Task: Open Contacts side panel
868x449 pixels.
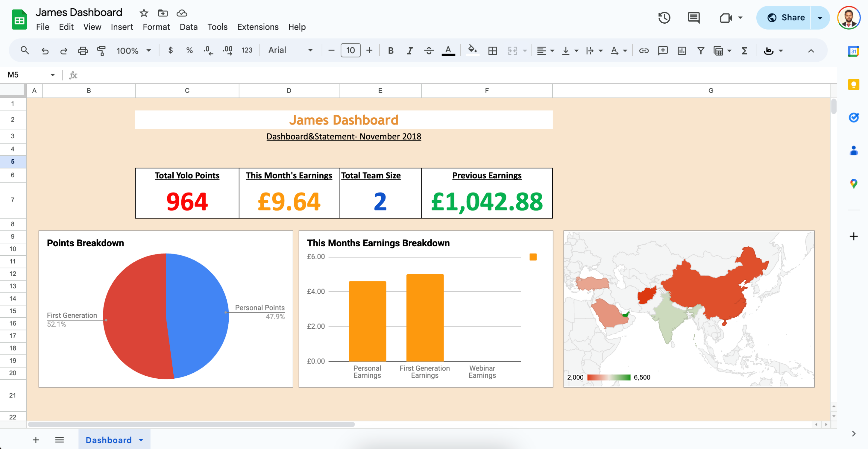Action: 853,150
